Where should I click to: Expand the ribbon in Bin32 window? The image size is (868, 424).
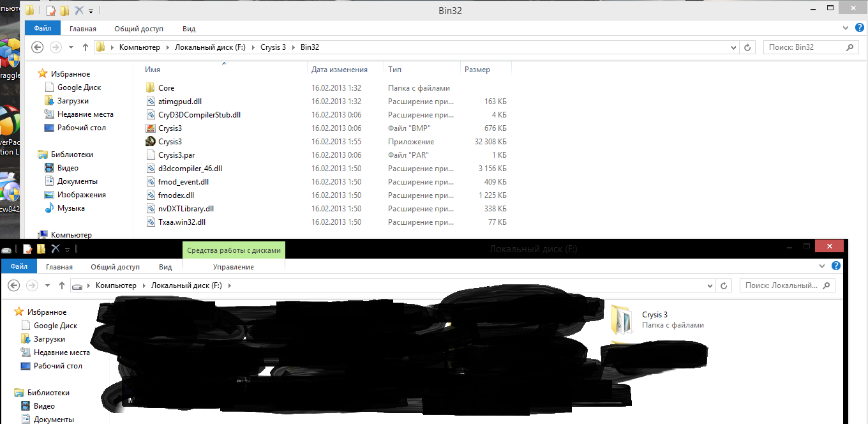click(844, 28)
